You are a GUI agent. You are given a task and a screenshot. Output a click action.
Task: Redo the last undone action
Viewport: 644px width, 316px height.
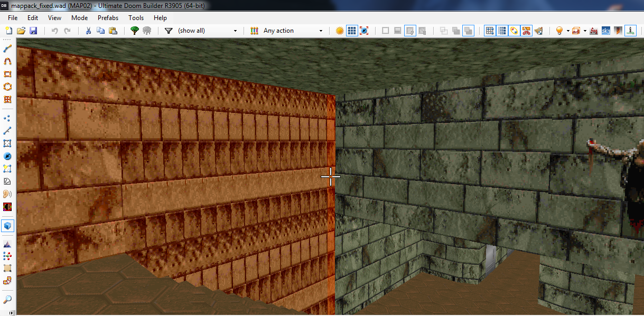67,31
